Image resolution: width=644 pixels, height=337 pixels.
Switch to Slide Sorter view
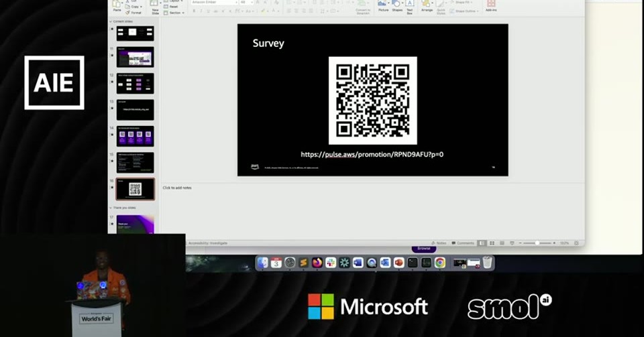pos(492,243)
